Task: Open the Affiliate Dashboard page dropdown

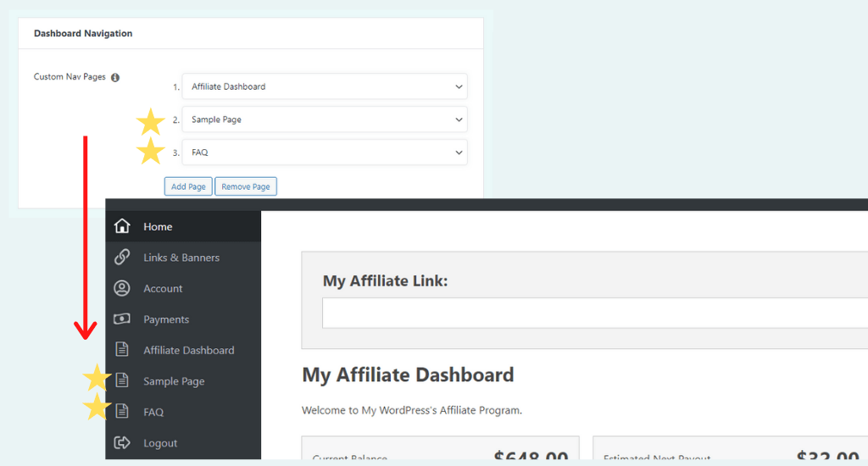Action: (325, 86)
